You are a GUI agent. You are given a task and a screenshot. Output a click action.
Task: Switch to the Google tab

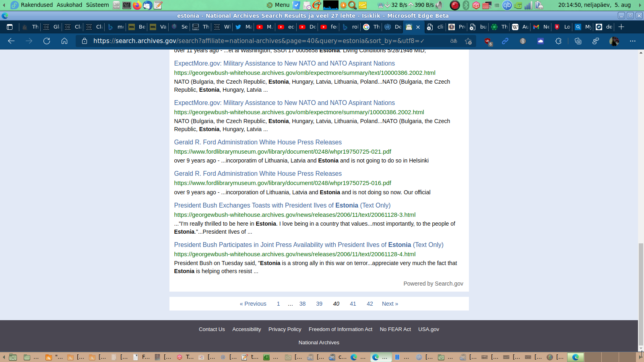[x=371, y=27]
